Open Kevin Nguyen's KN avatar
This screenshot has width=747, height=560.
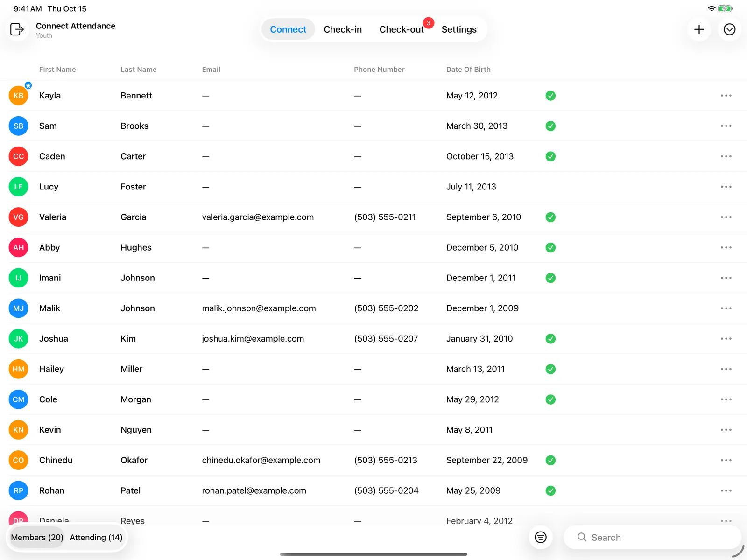click(x=19, y=430)
